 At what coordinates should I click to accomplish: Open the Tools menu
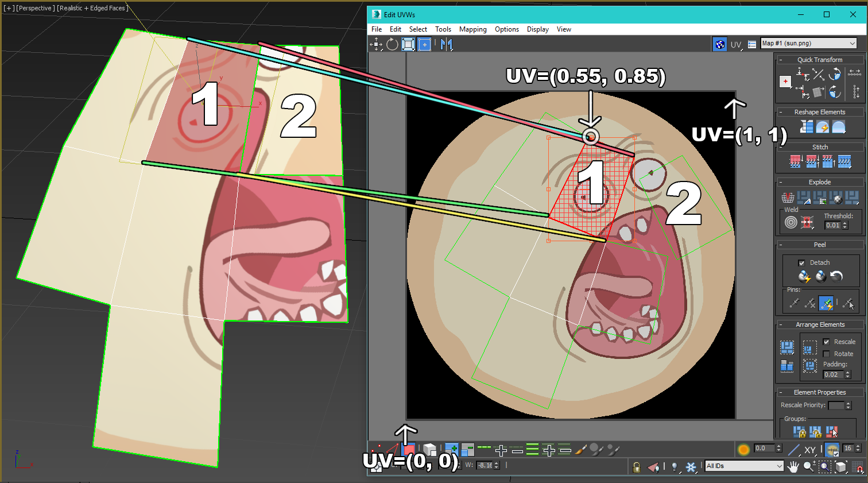443,29
